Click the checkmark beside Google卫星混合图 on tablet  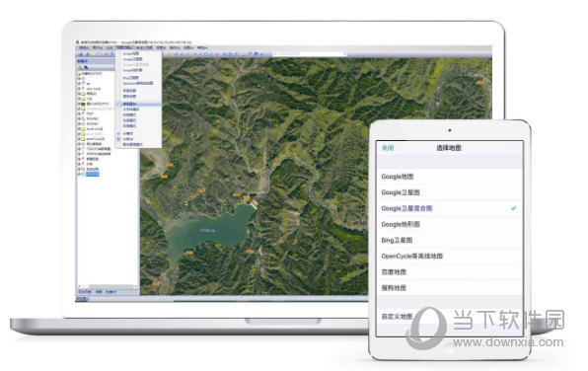(514, 208)
